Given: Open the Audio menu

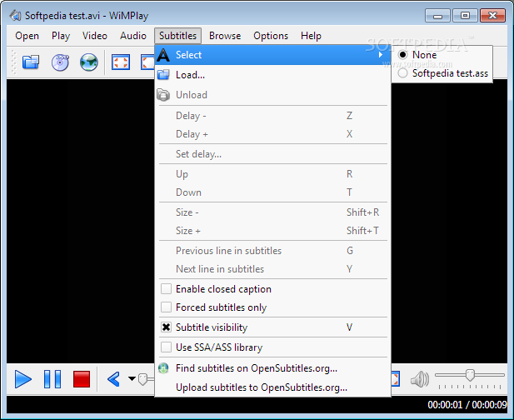Looking at the screenshot, I should (133, 36).
